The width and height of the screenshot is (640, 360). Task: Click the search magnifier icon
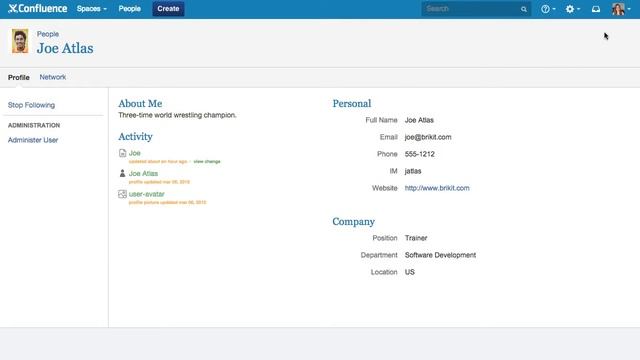tap(524, 9)
